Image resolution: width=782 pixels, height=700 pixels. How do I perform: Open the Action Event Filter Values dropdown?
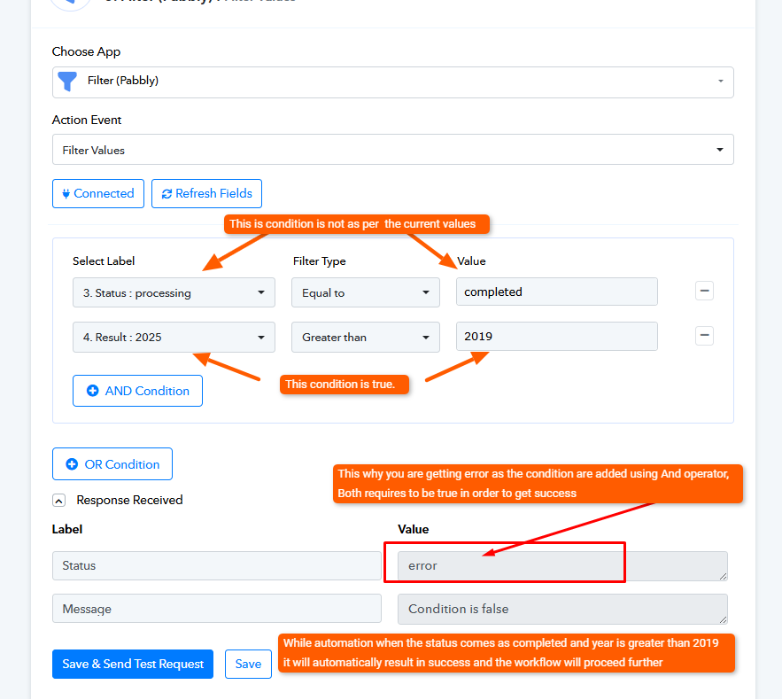point(393,150)
